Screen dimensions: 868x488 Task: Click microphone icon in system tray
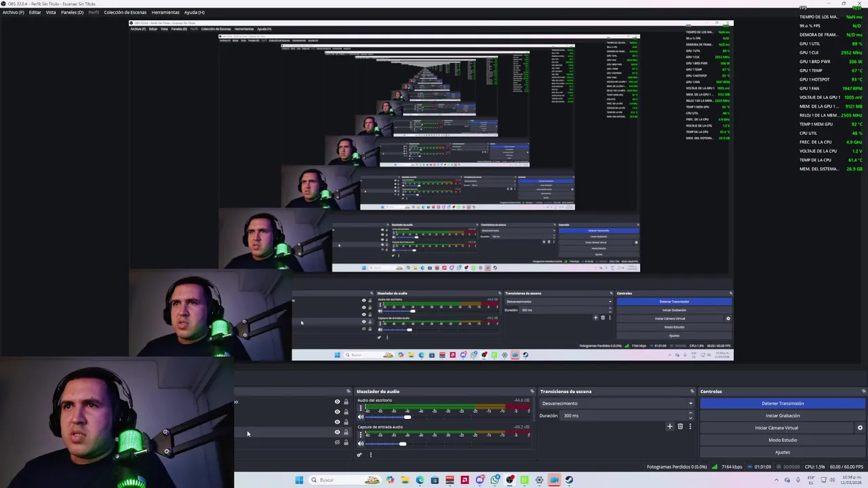pos(798,480)
